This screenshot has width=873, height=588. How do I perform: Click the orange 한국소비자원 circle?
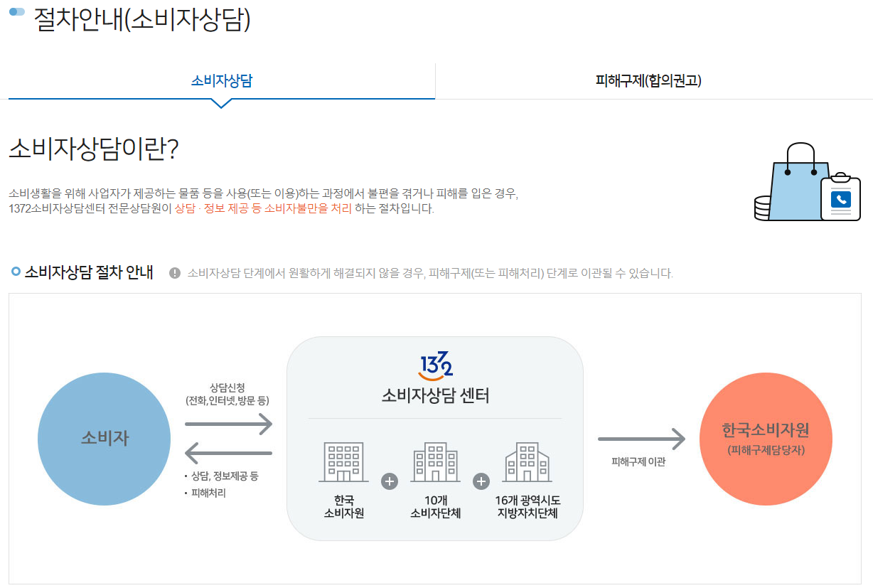pos(766,438)
